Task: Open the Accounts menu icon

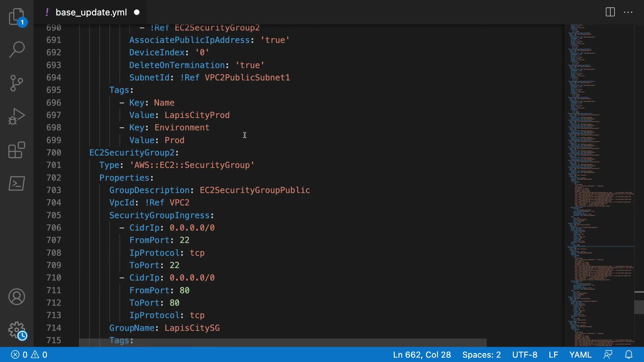Action: (x=16, y=297)
